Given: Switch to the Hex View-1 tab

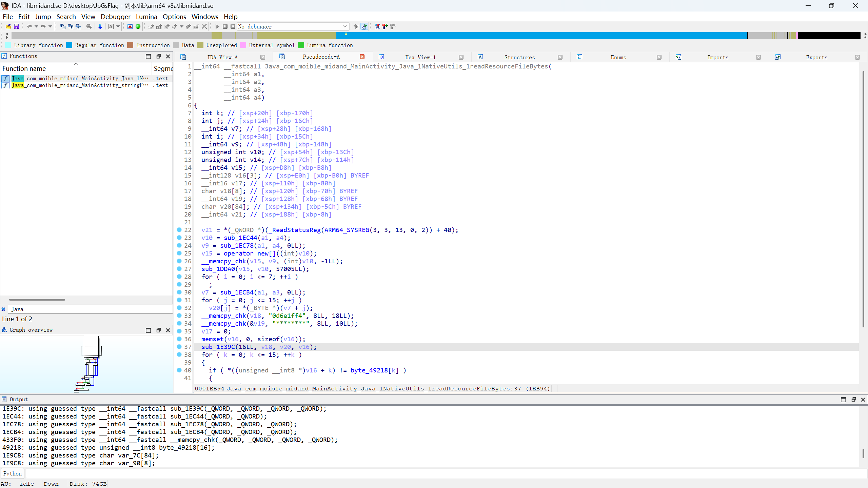Looking at the screenshot, I should (x=420, y=57).
